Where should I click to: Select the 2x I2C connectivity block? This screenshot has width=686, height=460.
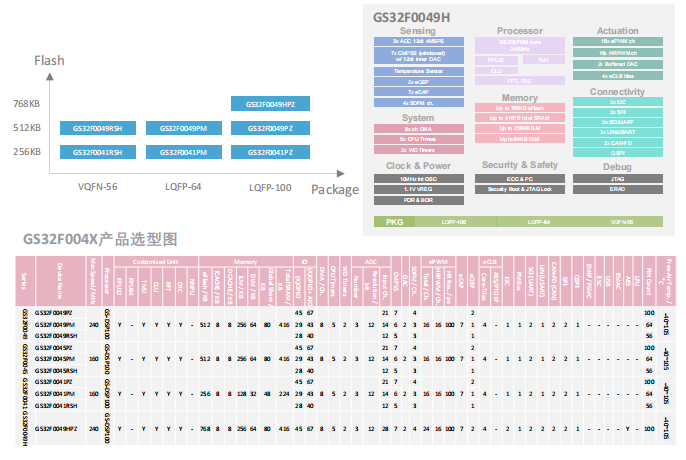point(618,102)
